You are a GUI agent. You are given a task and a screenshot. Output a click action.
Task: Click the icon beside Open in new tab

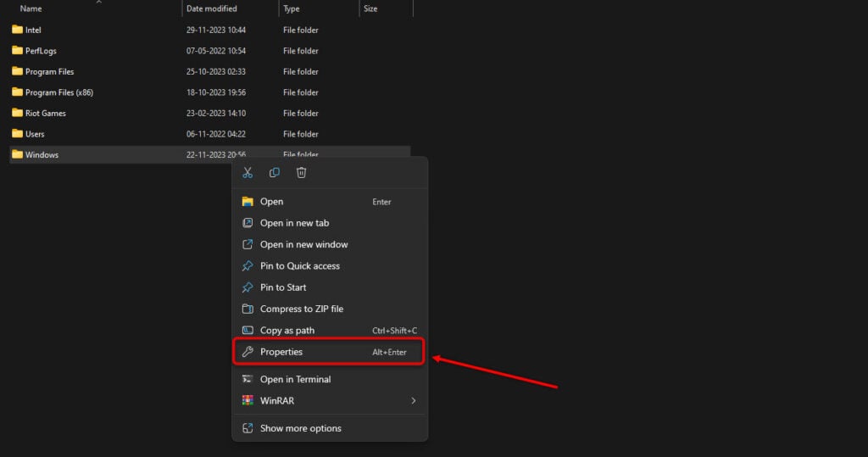pyautogui.click(x=248, y=223)
